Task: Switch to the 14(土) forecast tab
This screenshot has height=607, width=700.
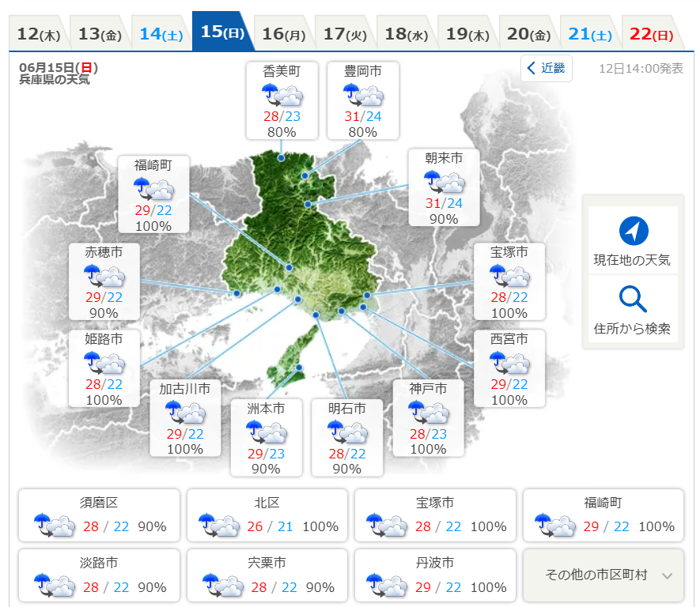Action: [x=161, y=33]
